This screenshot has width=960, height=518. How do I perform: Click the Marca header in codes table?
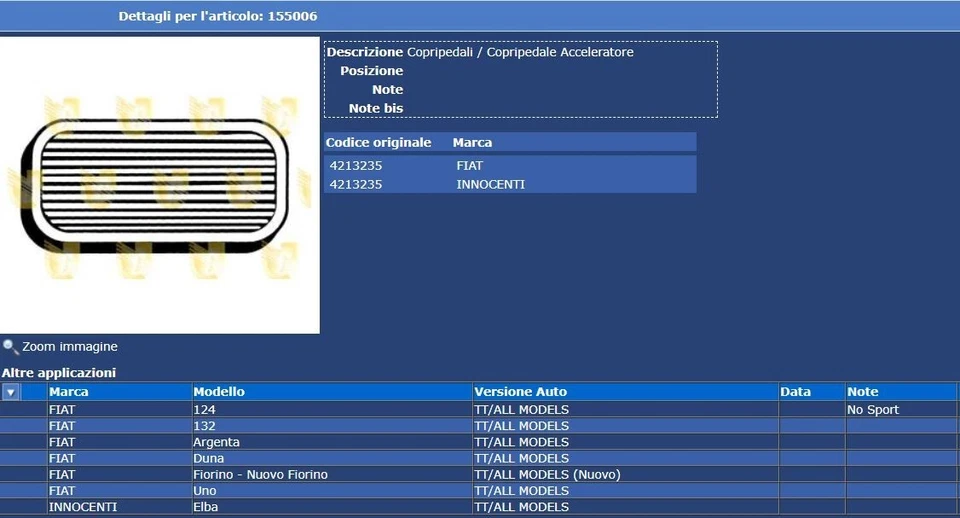[x=472, y=143]
